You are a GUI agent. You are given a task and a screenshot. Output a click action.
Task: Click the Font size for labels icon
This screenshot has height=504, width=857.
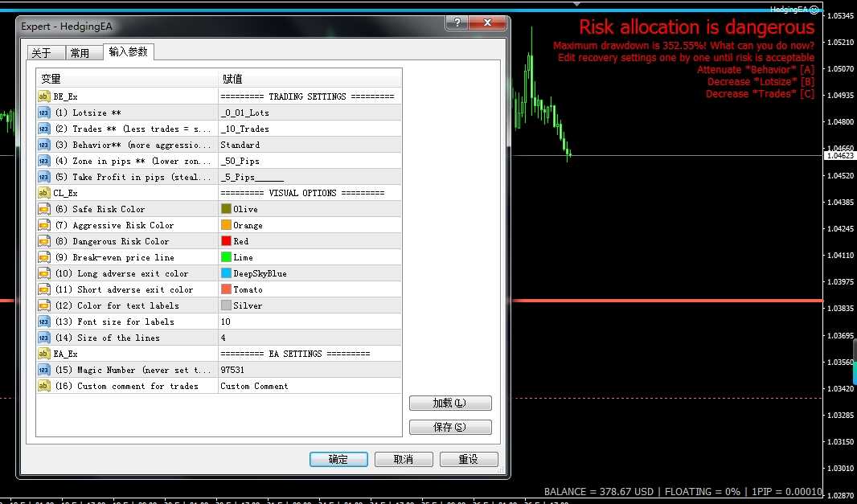(45, 322)
